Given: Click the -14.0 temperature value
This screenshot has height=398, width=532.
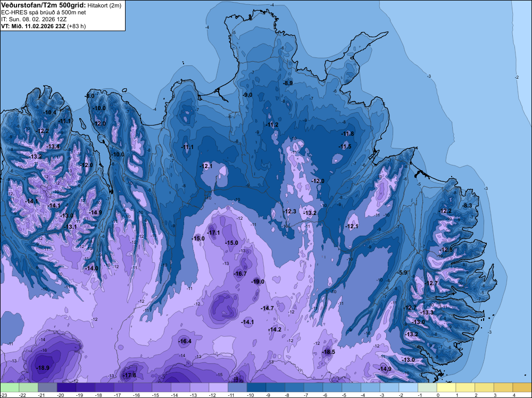Looking at the screenshot, I should pyautogui.click(x=92, y=268).
